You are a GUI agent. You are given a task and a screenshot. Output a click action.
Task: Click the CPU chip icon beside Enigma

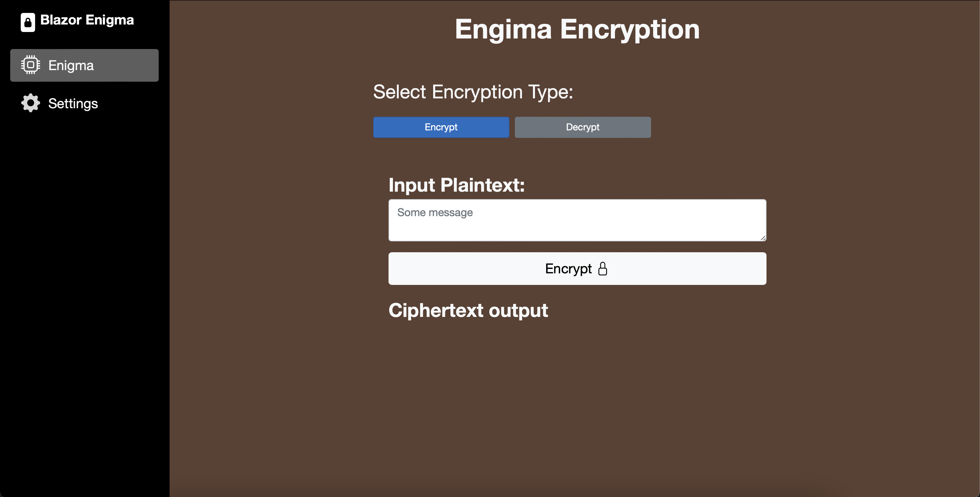[x=30, y=65]
